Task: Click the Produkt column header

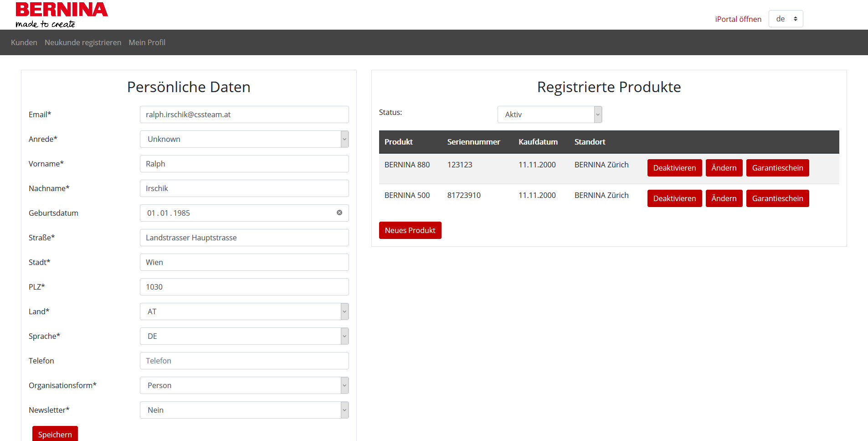Action: point(399,142)
